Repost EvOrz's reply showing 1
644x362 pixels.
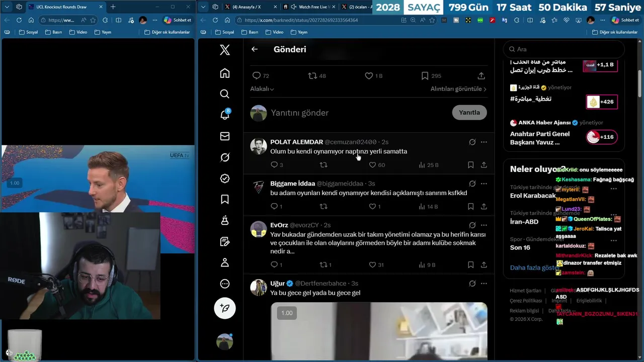tap(324, 264)
